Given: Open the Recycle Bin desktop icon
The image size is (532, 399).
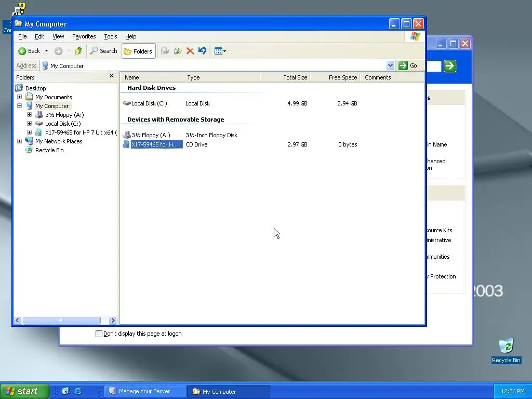Looking at the screenshot, I should pyautogui.click(x=506, y=350).
